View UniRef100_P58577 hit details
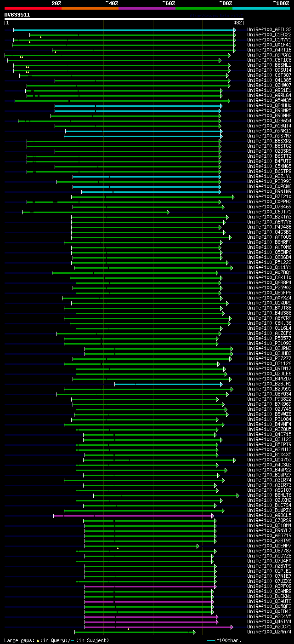 click(x=269, y=338)
